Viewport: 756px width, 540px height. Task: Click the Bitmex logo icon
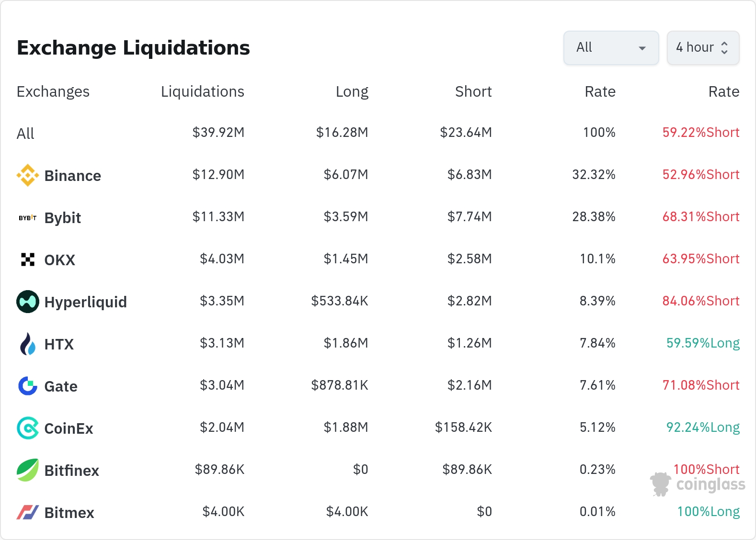pos(28,512)
